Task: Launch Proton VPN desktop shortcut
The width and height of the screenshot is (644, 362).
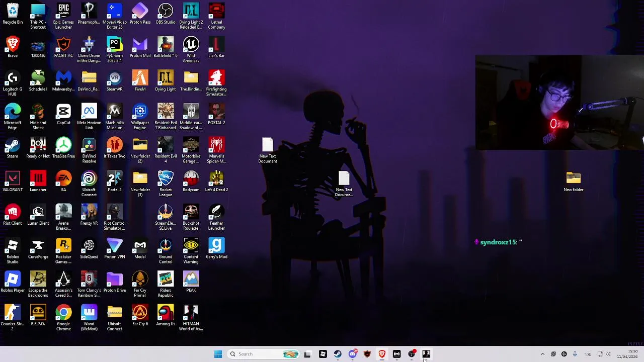Action: click(x=115, y=249)
